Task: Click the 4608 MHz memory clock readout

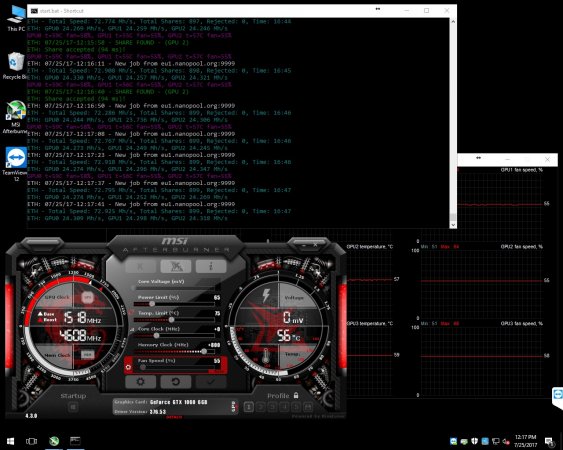Action: pyautogui.click(x=80, y=335)
